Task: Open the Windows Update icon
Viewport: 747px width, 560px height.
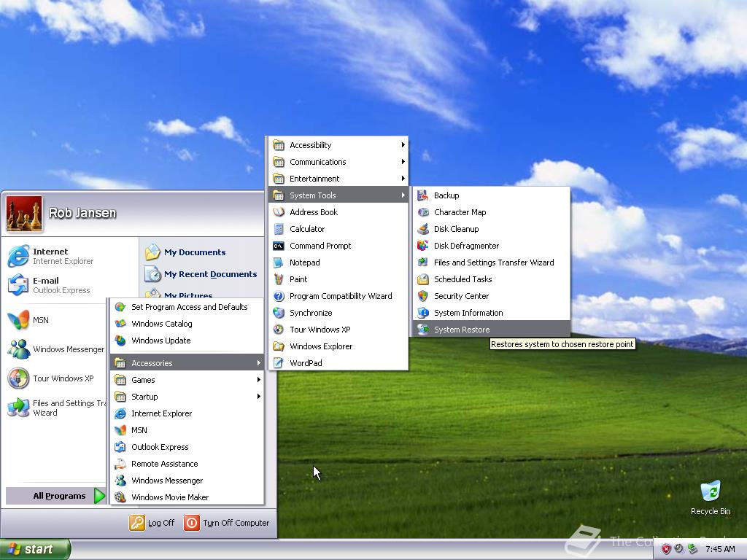Action: (120, 341)
